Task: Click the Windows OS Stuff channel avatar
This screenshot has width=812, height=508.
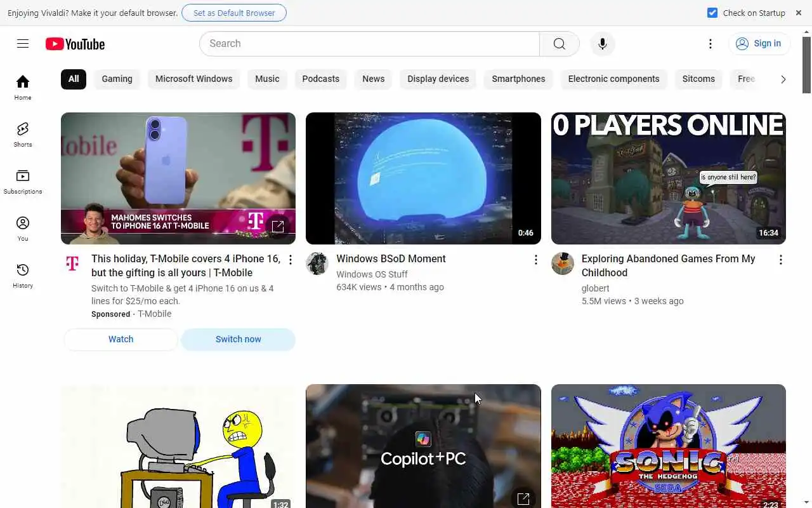Action: pyautogui.click(x=317, y=264)
